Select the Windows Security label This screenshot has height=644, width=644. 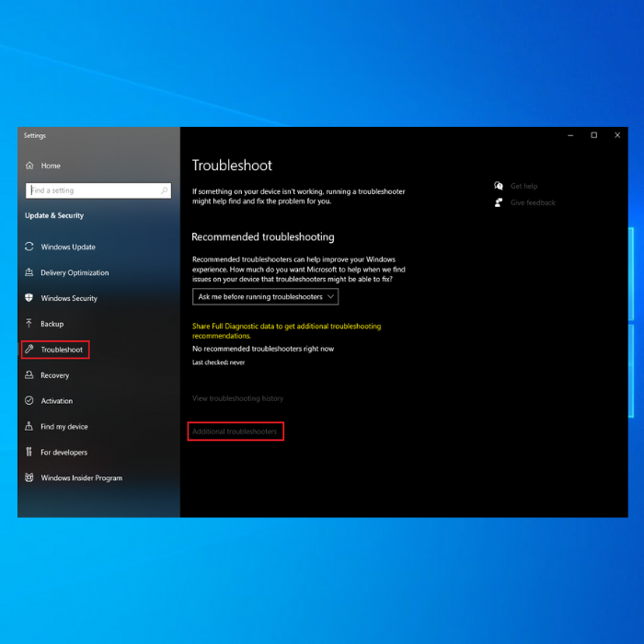(x=69, y=298)
